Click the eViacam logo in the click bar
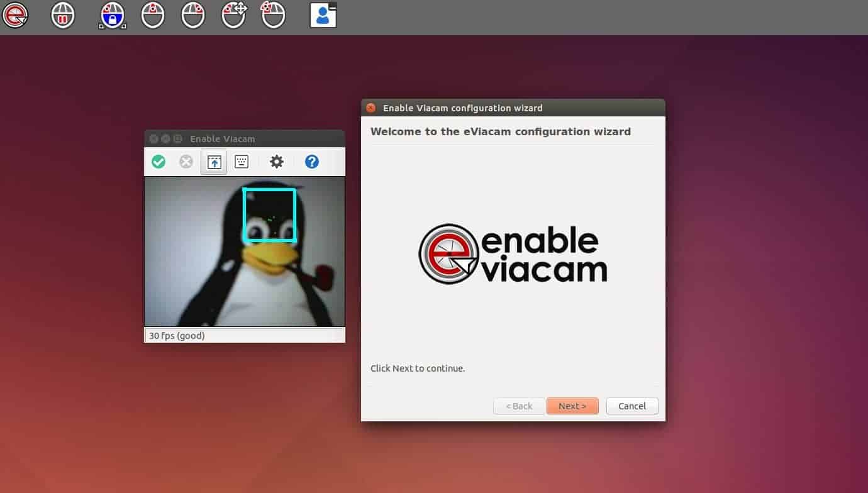868x493 pixels. click(15, 14)
